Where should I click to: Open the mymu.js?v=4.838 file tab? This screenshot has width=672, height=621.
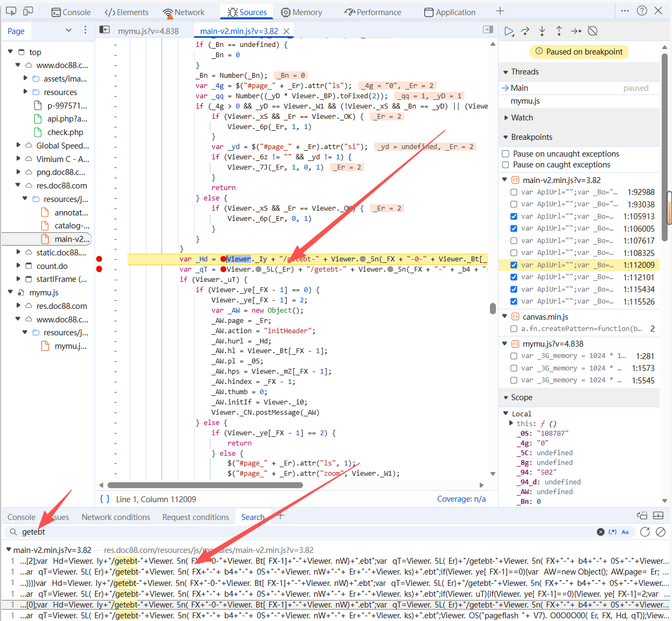[148, 31]
